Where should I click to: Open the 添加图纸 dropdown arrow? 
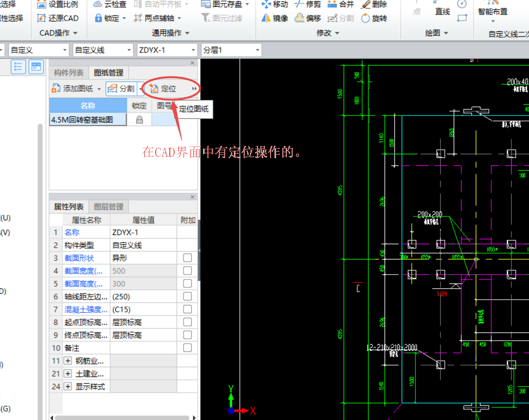coord(99,89)
